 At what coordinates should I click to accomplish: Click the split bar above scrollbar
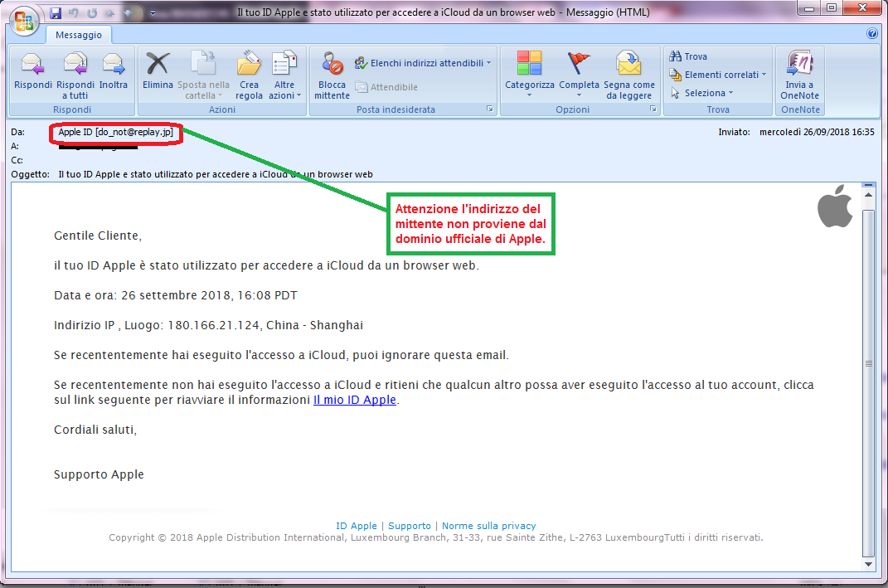click(868, 185)
